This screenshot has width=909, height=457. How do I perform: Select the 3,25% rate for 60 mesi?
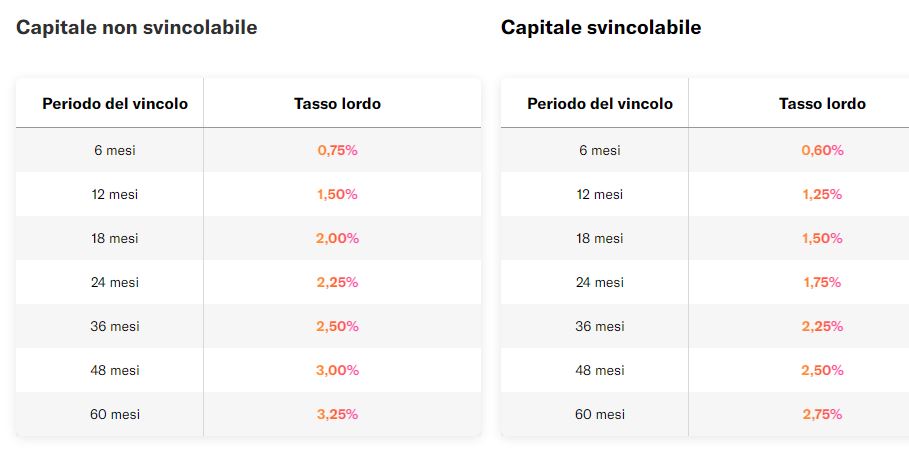337,414
